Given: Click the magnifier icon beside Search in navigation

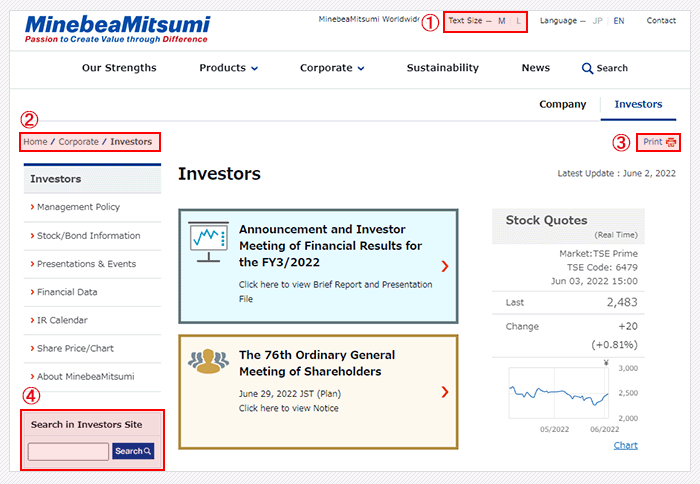Looking at the screenshot, I should tap(587, 68).
